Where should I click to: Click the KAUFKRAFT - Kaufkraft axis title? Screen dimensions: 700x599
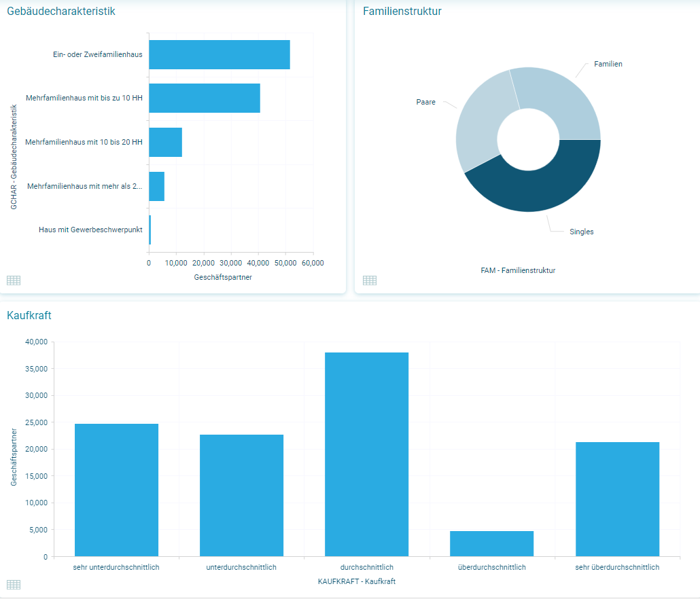(x=357, y=581)
